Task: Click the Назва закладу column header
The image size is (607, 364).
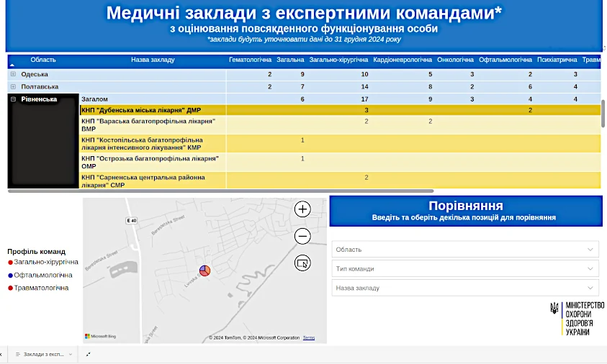Action: (153, 60)
